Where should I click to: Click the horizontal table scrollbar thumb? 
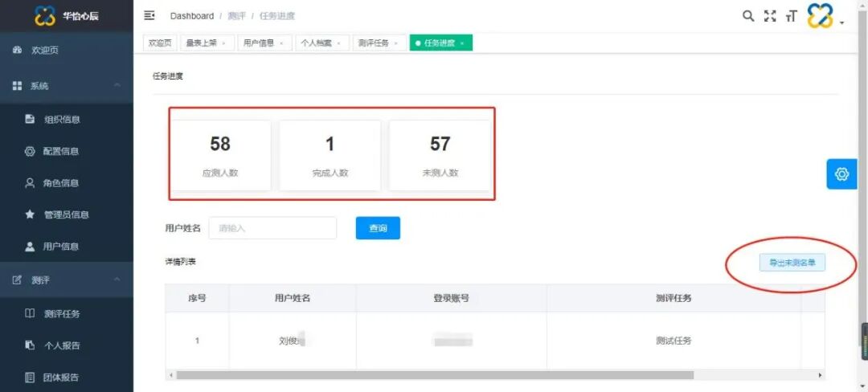[x=435, y=375]
